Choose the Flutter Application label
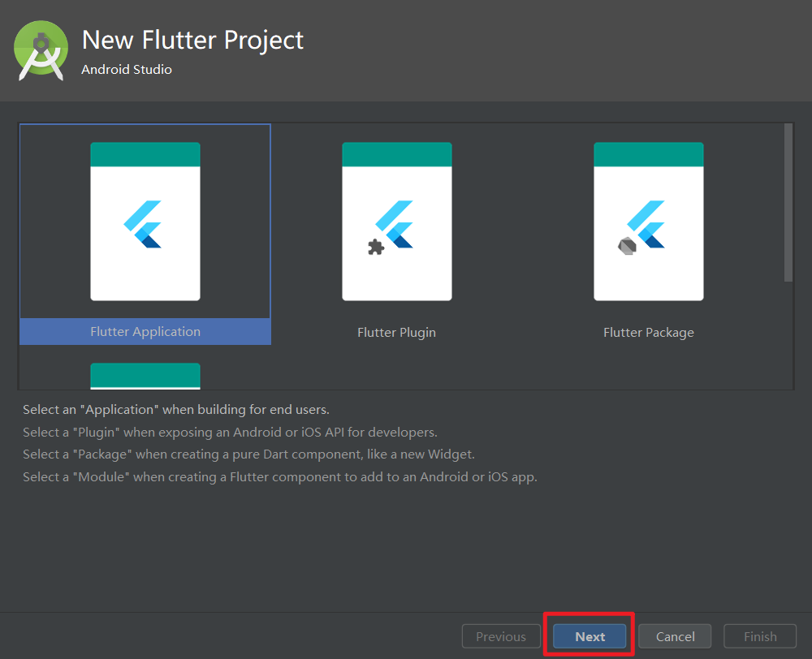The width and height of the screenshot is (812, 659). pos(145,332)
